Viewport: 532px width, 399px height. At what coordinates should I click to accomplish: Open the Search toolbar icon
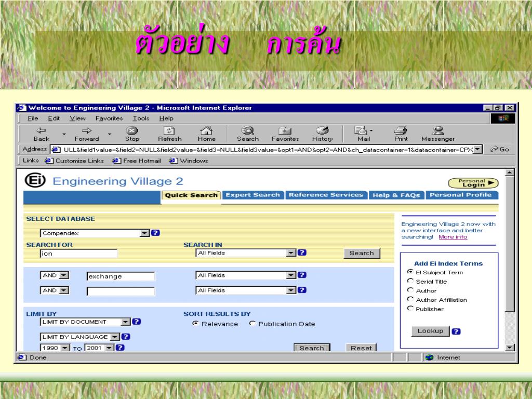(x=248, y=130)
